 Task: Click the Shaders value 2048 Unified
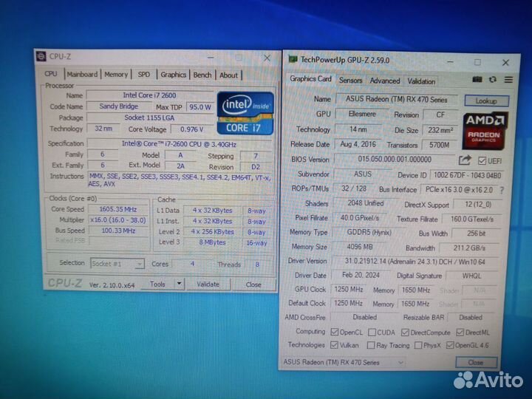click(366, 203)
